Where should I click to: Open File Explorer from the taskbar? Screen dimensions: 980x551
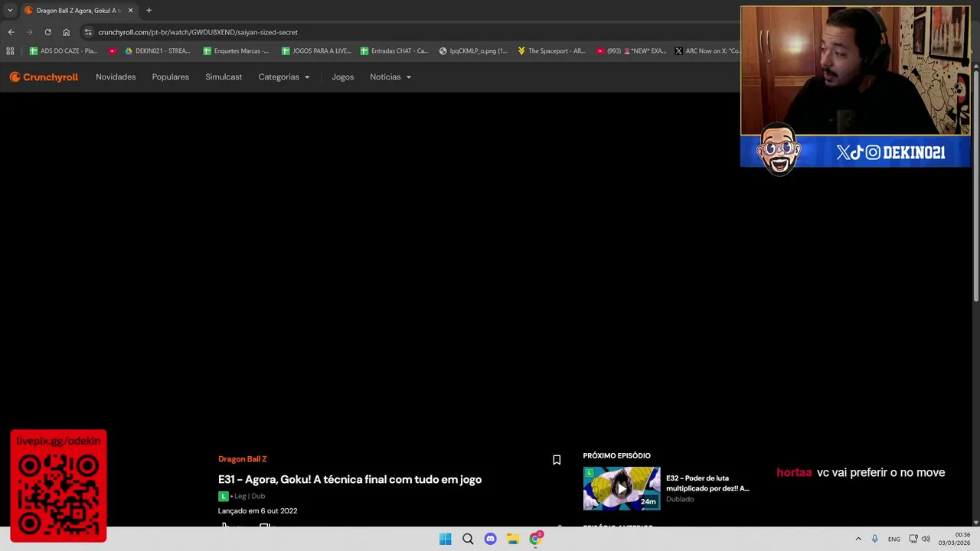point(512,539)
